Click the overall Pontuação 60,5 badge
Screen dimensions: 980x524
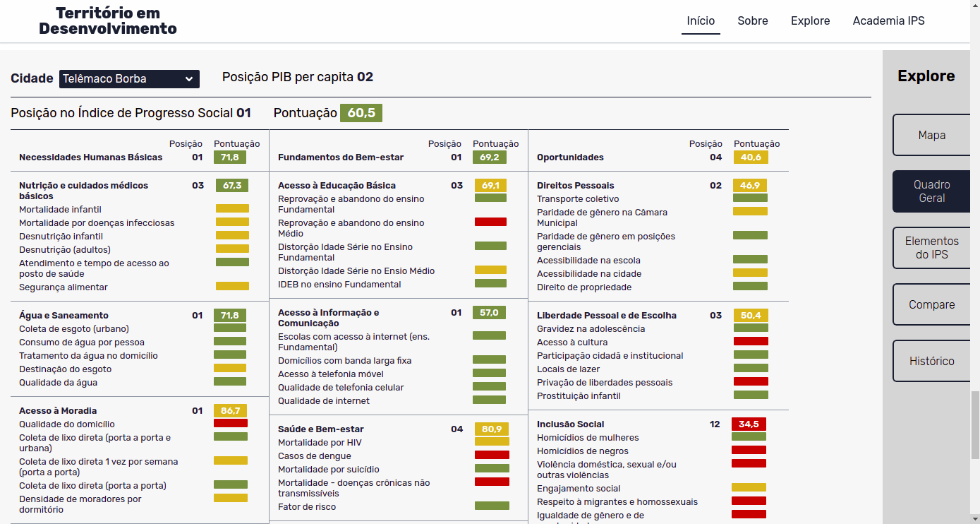(x=361, y=113)
